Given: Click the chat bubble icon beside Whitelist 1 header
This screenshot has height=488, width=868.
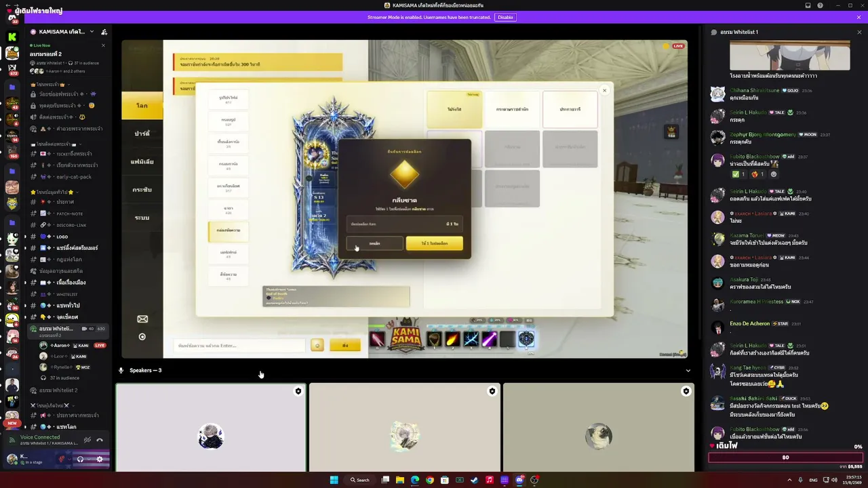Looking at the screenshot, I should [x=714, y=32].
